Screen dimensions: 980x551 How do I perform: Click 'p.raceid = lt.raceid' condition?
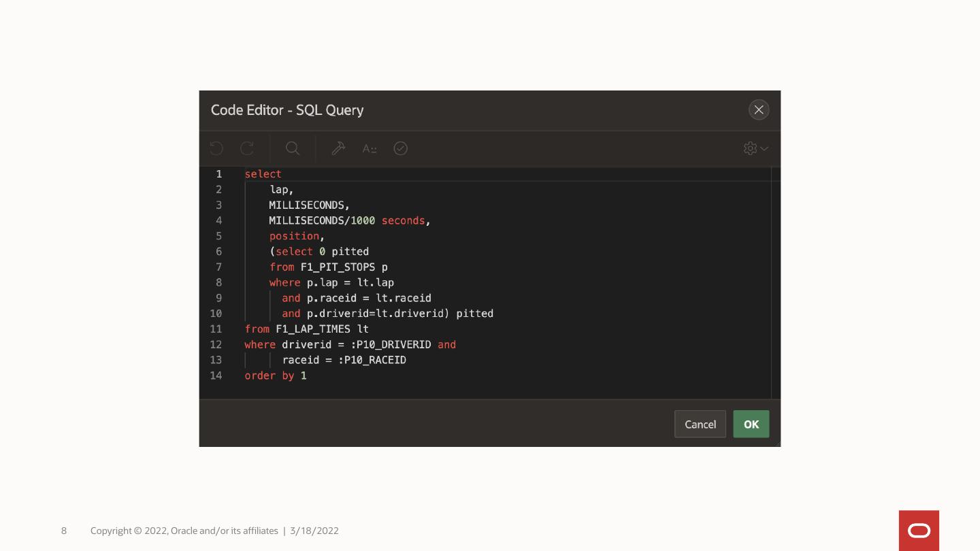[x=369, y=298]
